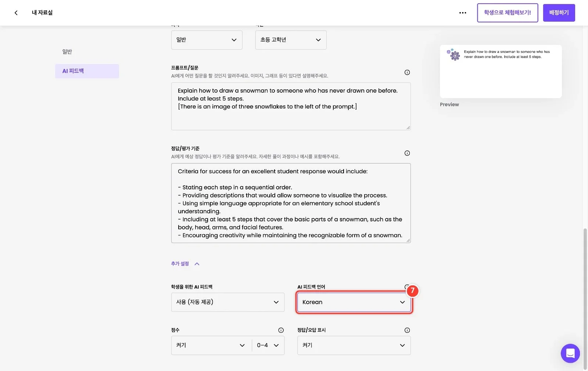Click info icon beside 프롬프트/질문
Viewport: 588px width, 371px height.
pyautogui.click(x=407, y=72)
